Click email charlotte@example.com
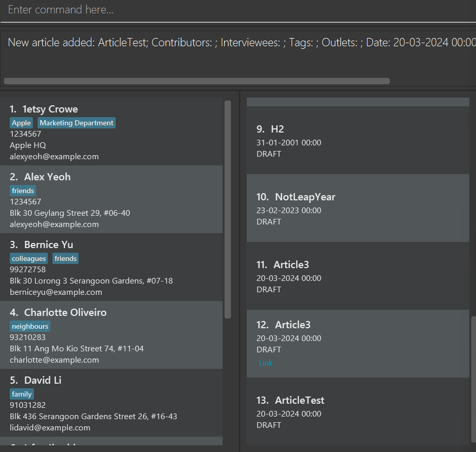476x452 pixels. 54,360
